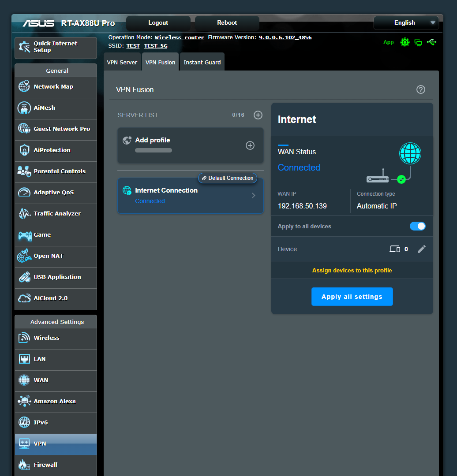
Task: Open Guest Network Pro
Action: pyautogui.click(x=56, y=129)
